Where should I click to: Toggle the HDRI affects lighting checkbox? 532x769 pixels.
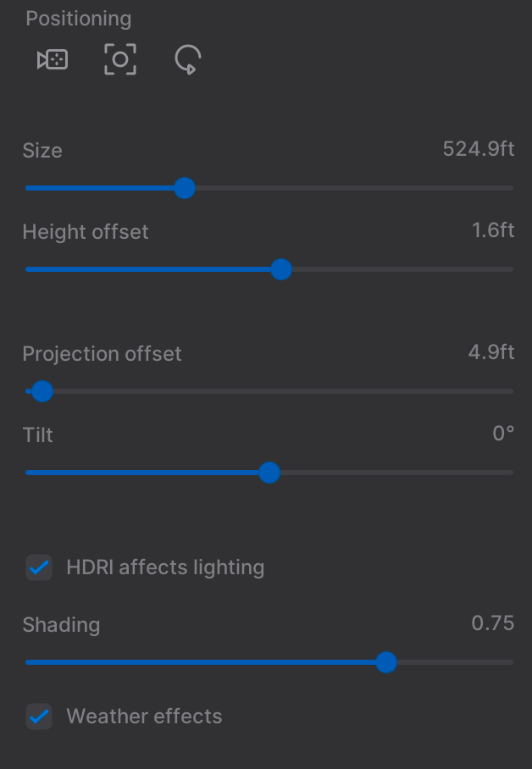click(39, 567)
